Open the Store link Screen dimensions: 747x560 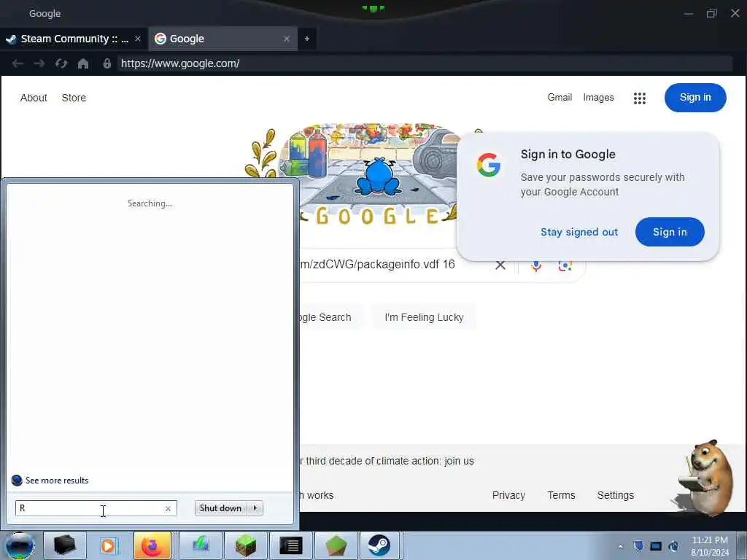coord(74,98)
